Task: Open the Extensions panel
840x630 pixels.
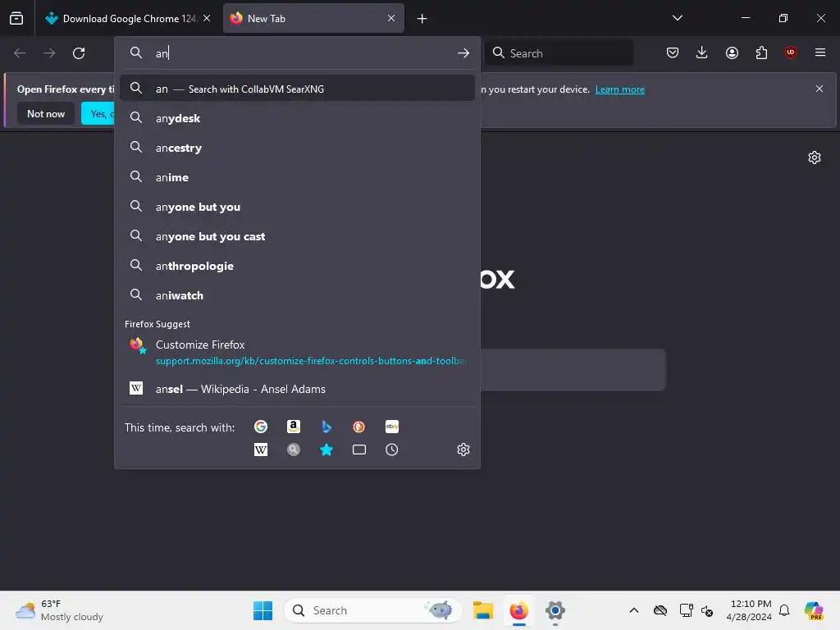Action: (x=761, y=52)
